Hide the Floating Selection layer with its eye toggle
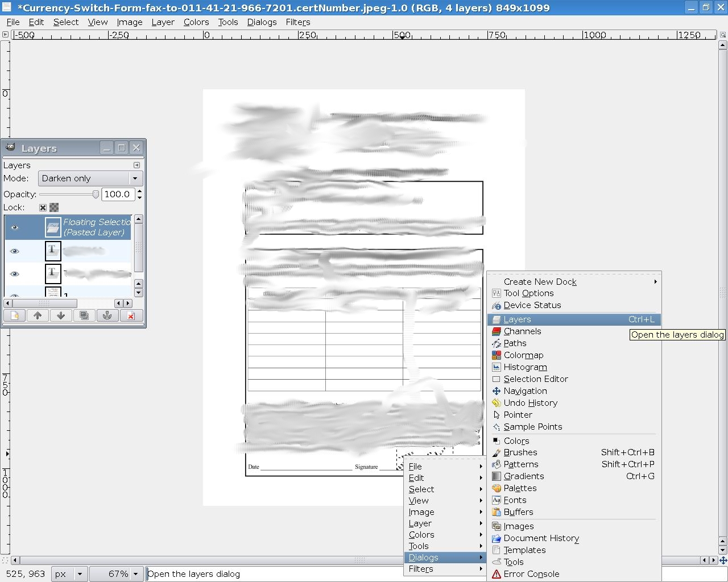Viewport: 728px width, 582px height. (14, 227)
